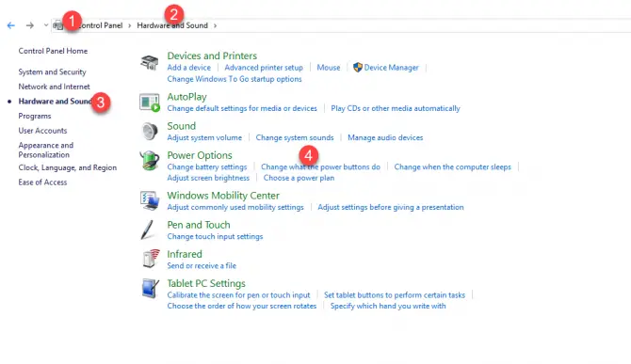The image size is (631, 364).
Task: Click Play CDs or other media automatically
Action: [396, 108]
